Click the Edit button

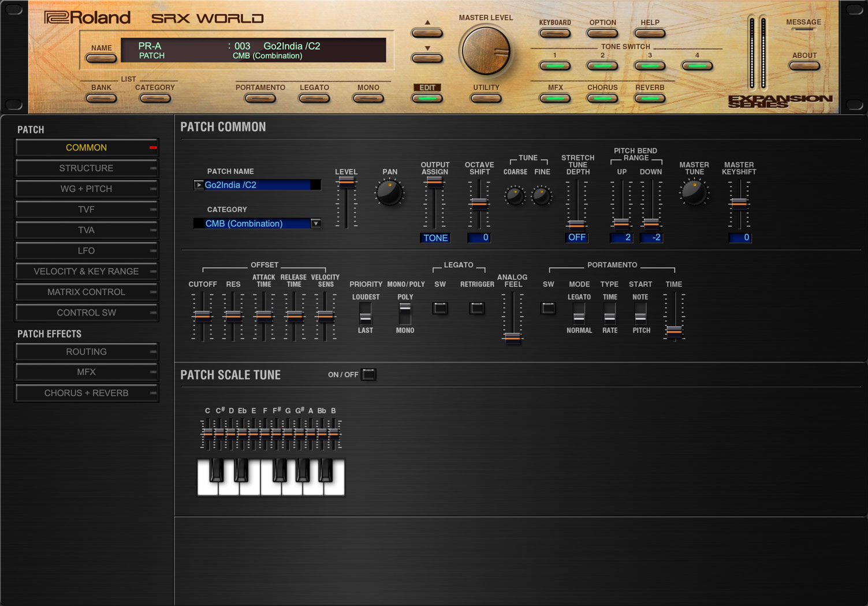click(x=427, y=99)
